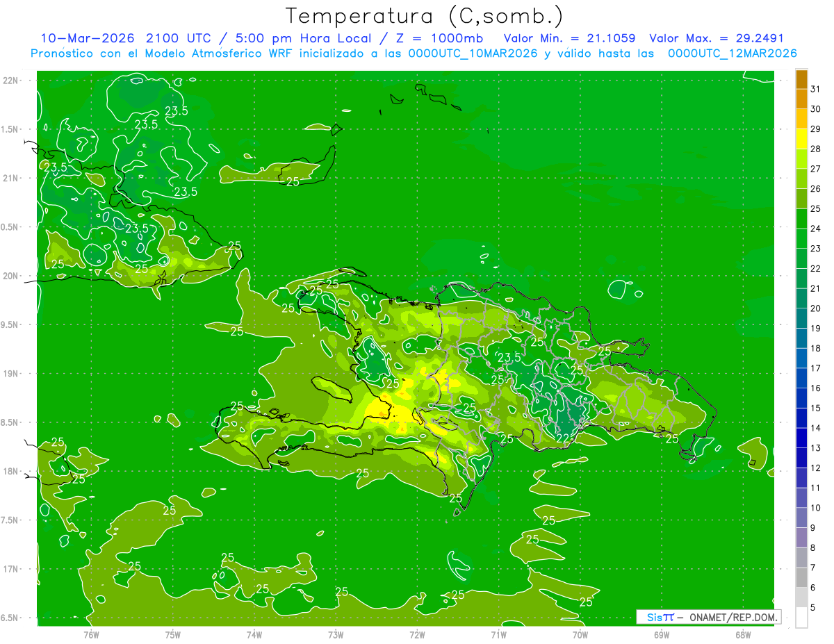Click the 29 label on the color scale
This screenshot has height=644, width=834.
[x=816, y=129]
